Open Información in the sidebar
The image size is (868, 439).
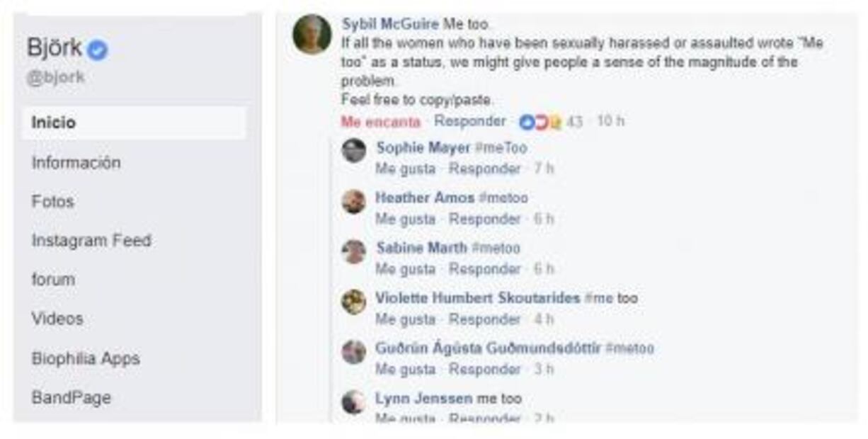point(76,163)
